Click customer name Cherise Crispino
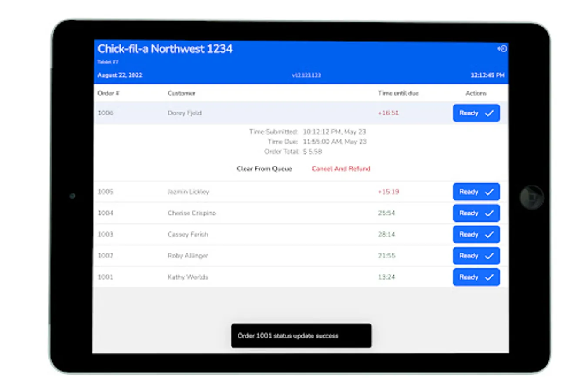Viewport: 588px width, 392px height. pyautogui.click(x=192, y=213)
